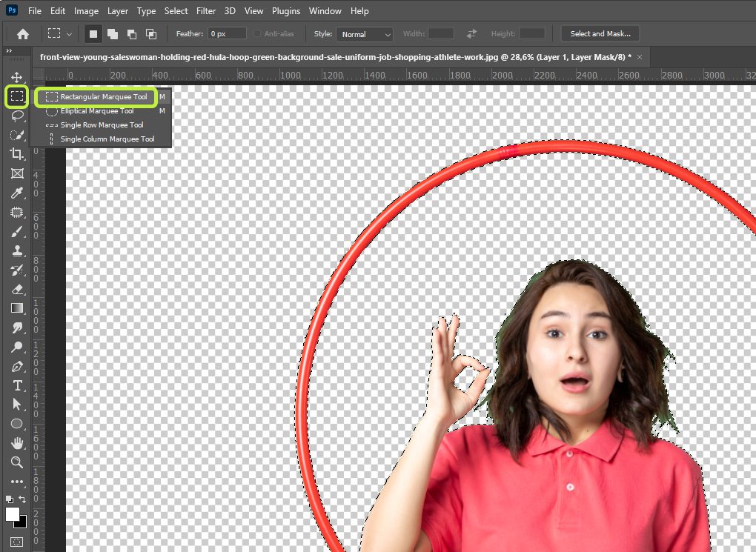
Task: Swap width and height arrows icon
Action: (x=471, y=34)
